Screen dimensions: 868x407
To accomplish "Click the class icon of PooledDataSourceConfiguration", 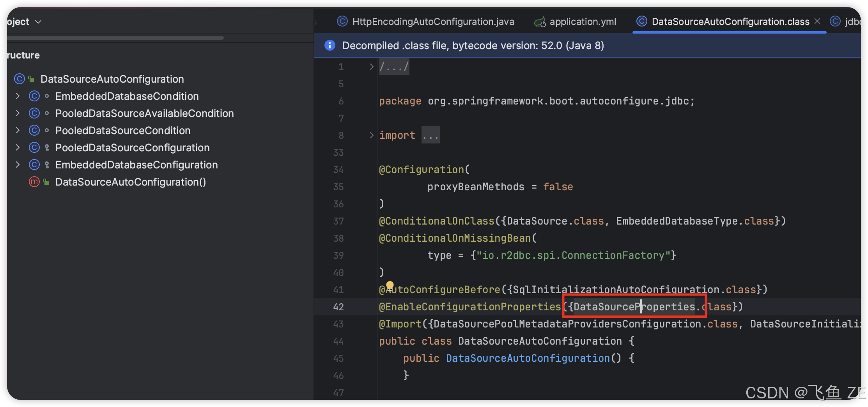I will (x=34, y=147).
